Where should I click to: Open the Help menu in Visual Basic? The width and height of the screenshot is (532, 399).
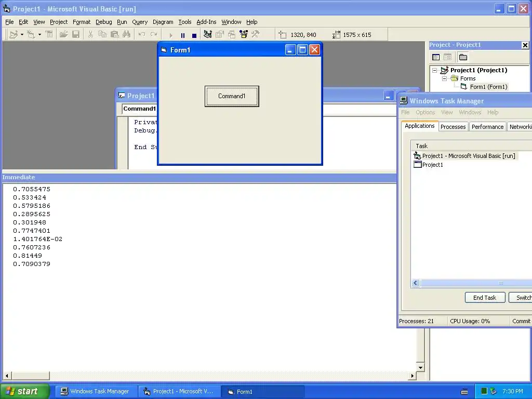coord(252,22)
